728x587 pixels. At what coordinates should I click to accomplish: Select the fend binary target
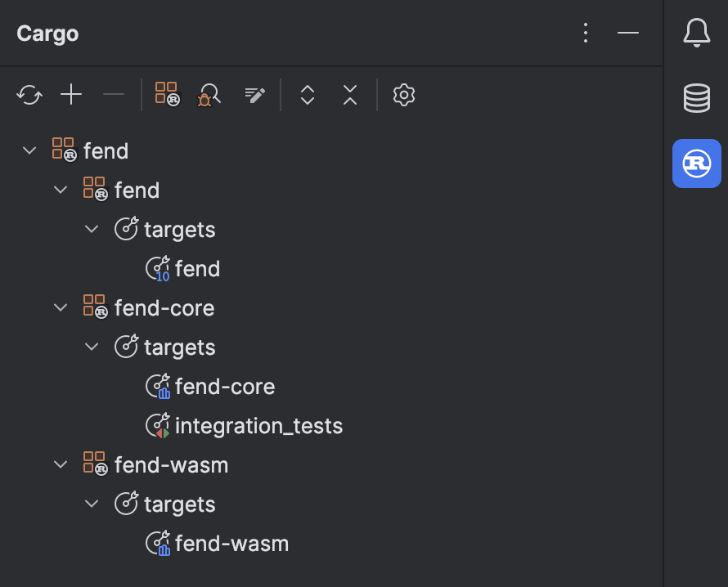click(x=197, y=268)
